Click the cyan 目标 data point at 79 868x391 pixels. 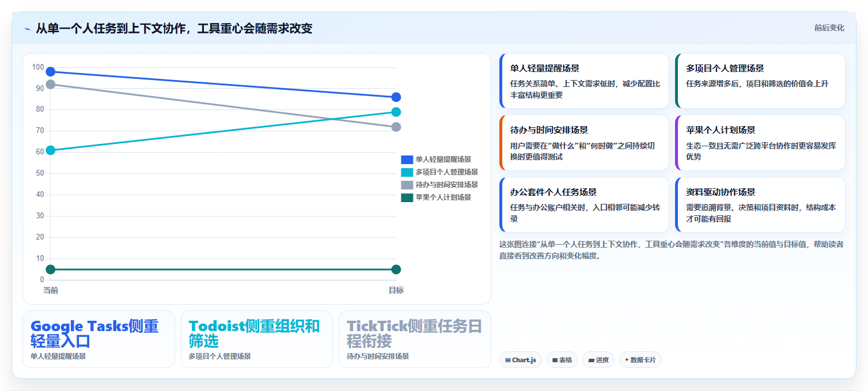pyautogui.click(x=396, y=112)
